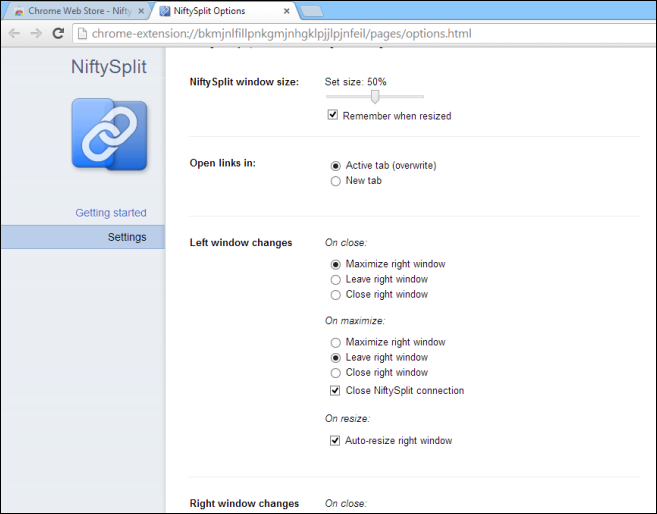This screenshot has width=657, height=514.
Task: Toggle the Auto-resize right window checkbox
Action: [335, 441]
